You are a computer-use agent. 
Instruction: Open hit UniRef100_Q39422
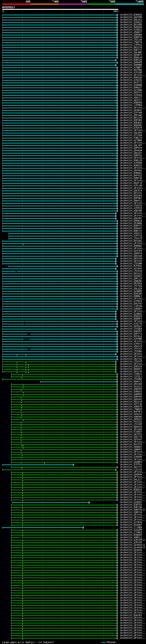click(x=131, y=22)
